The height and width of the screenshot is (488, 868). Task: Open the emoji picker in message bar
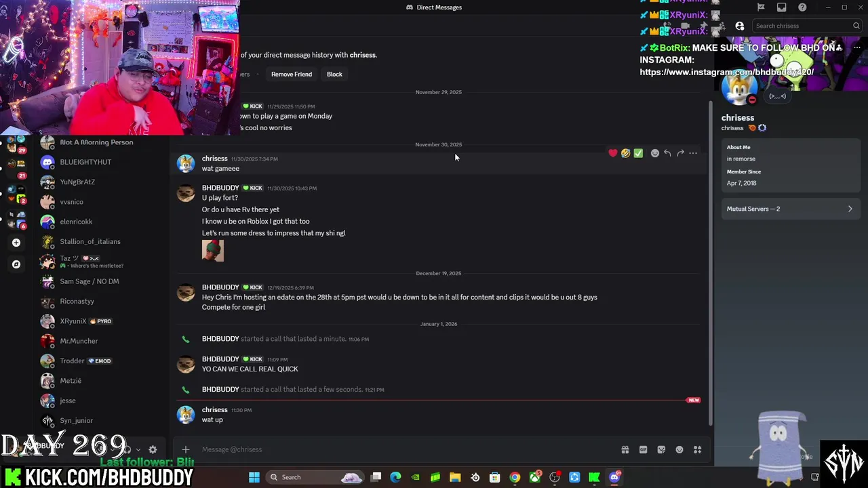point(679,449)
